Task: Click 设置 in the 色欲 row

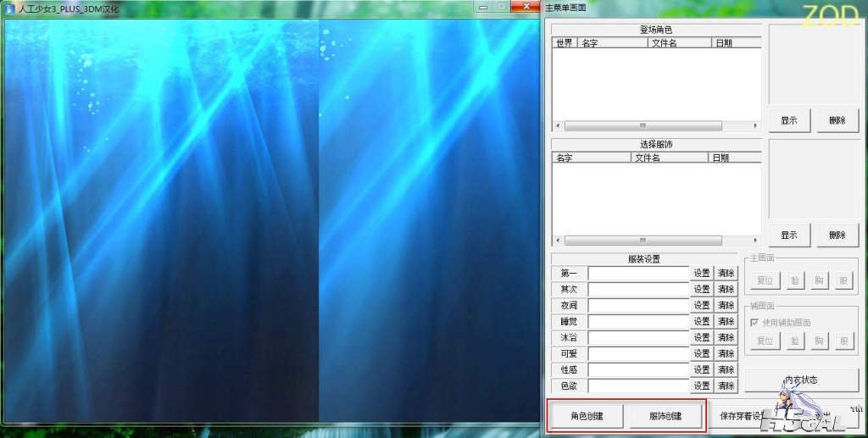Action: [x=702, y=385]
